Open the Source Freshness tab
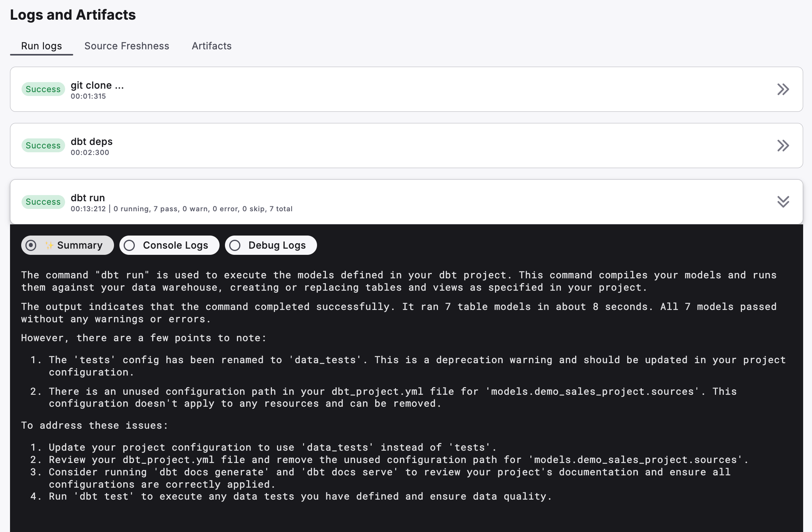This screenshot has height=532, width=812. 127,46
